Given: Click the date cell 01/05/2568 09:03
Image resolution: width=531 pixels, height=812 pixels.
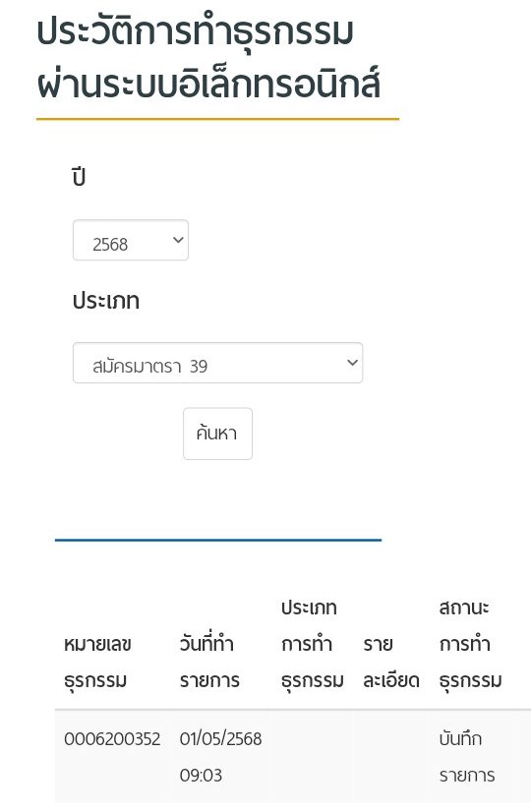Looking at the screenshot, I should click(220, 757).
